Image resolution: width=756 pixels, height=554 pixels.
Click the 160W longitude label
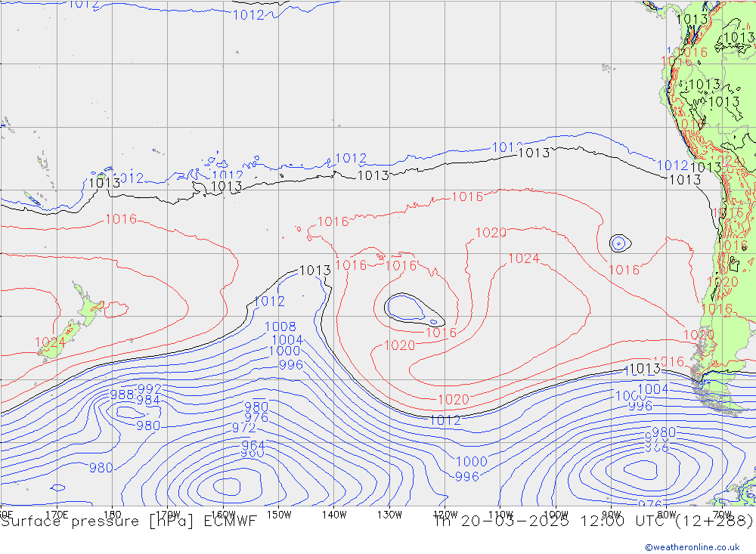click(223, 515)
